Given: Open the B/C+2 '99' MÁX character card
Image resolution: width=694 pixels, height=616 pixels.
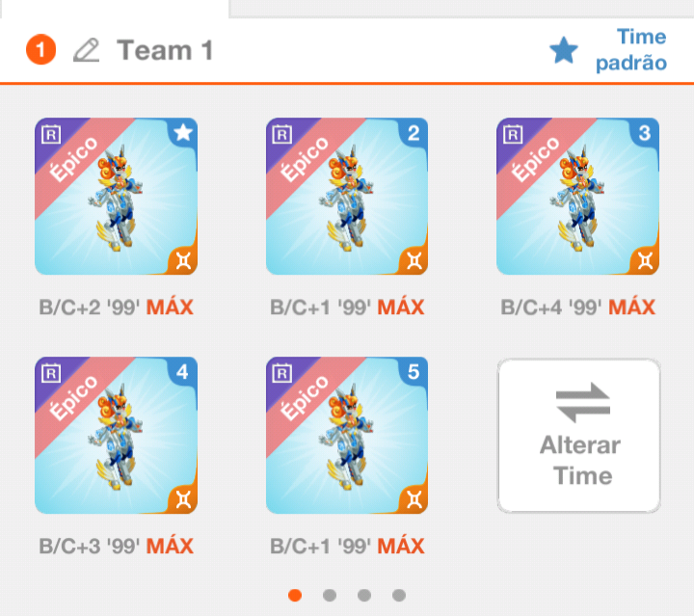Looking at the screenshot, I should click(x=116, y=196).
